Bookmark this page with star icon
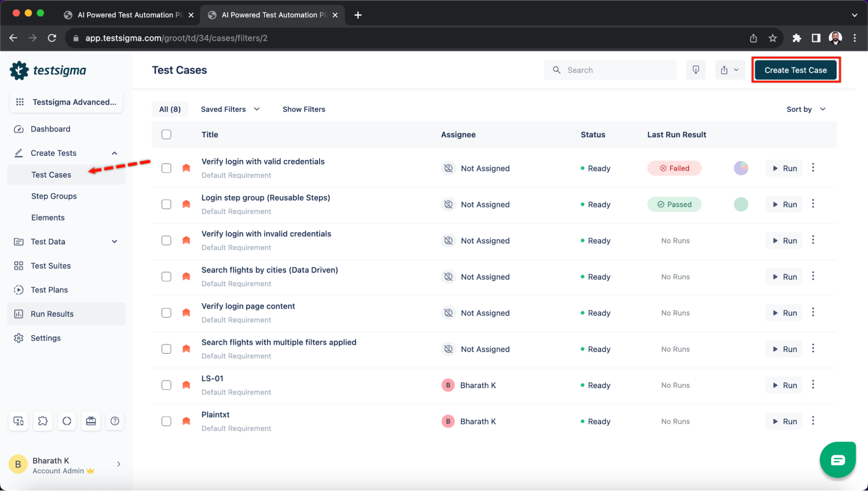The height and width of the screenshot is (491, 868). coord(772,38)
